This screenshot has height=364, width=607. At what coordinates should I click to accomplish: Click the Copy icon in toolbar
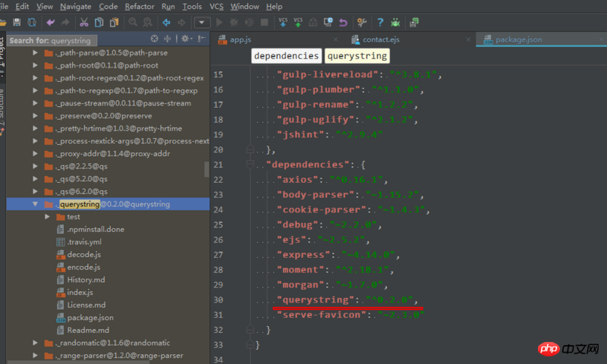[99, 23]
